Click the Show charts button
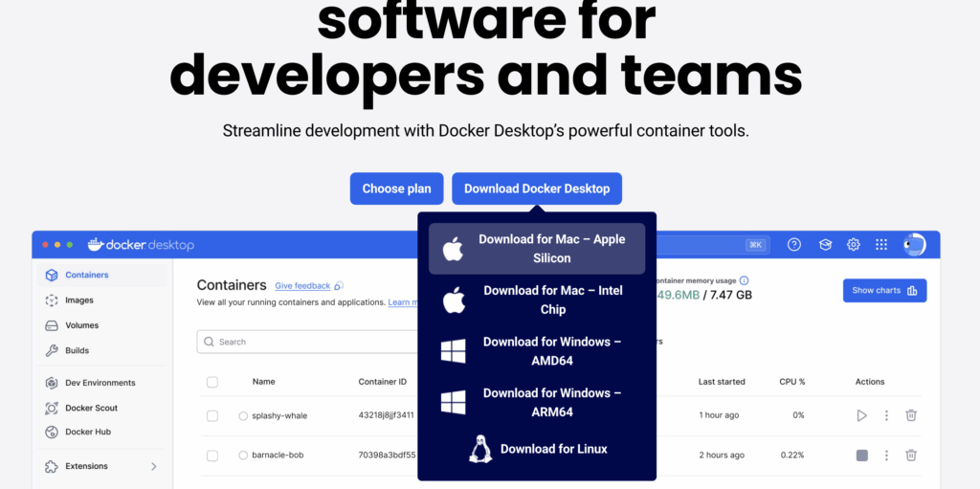 point(884,291)
